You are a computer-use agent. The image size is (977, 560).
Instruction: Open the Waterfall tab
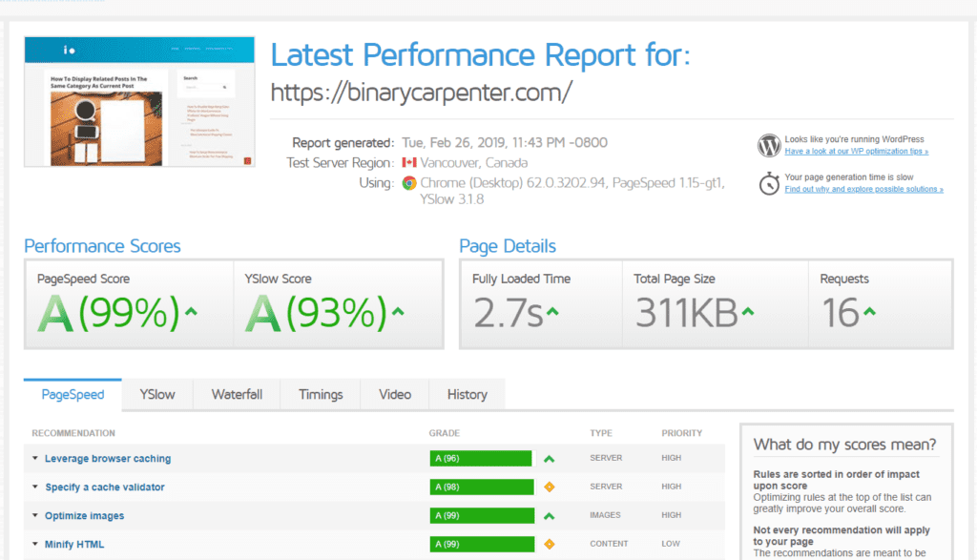[237, 394]
